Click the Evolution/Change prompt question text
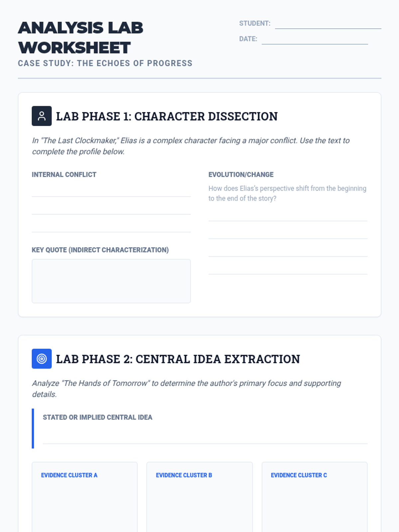399x532 pixels. (287, 193)
